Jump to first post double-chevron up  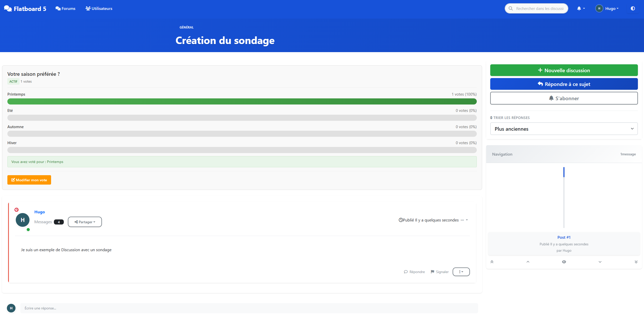click(x=492, y=262)
